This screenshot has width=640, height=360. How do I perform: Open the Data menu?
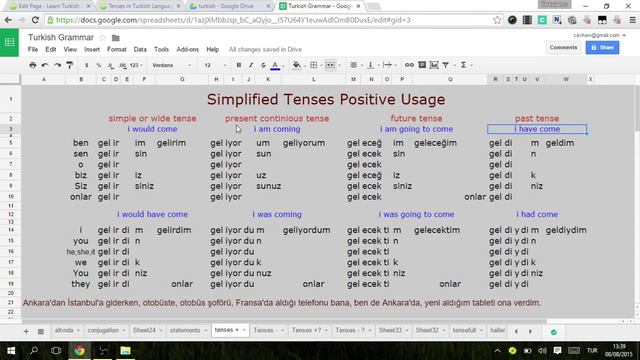point(140,49)
